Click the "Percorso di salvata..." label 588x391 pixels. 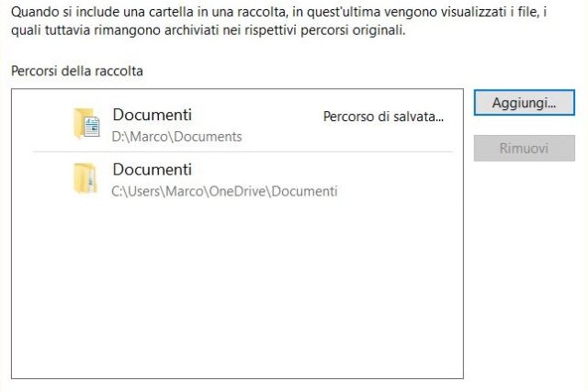coord(383,117)
